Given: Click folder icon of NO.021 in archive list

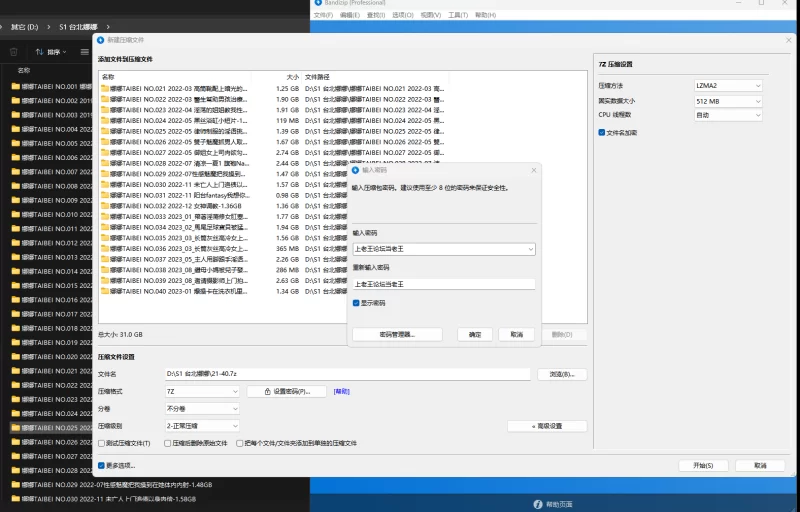Looking at the screenshot, I should [105, 89].
